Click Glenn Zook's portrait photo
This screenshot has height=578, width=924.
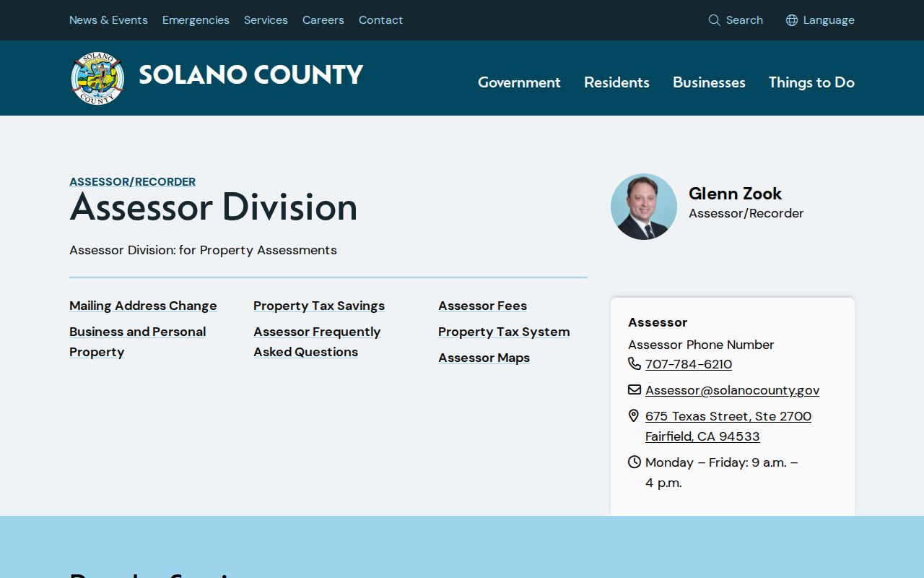644,207
